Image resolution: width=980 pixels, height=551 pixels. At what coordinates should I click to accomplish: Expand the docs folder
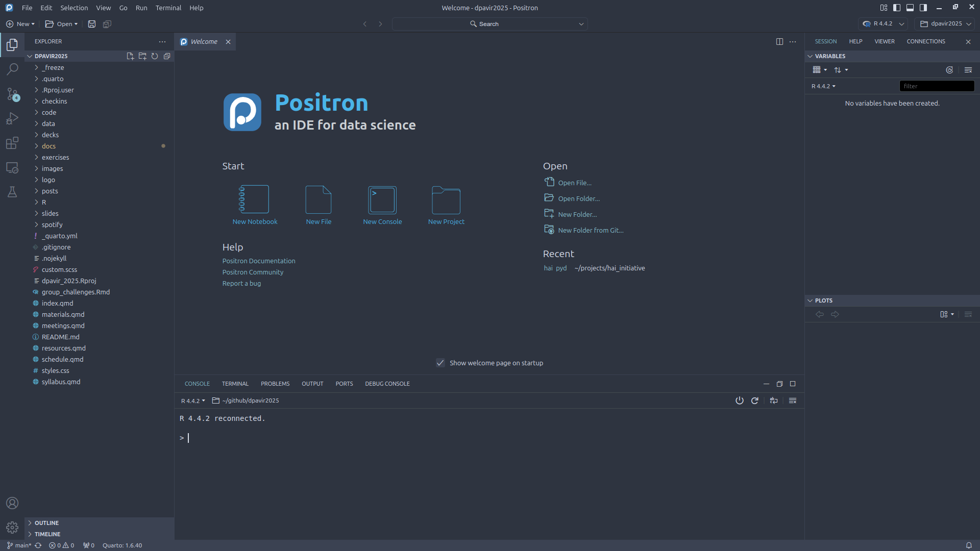[48, 146]
